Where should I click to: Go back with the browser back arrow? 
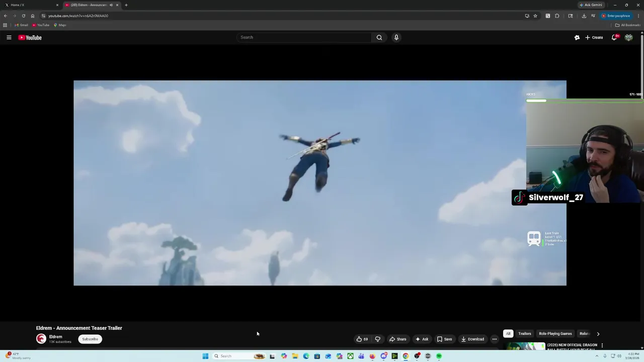pyautogui.click(x=6, y=16)
